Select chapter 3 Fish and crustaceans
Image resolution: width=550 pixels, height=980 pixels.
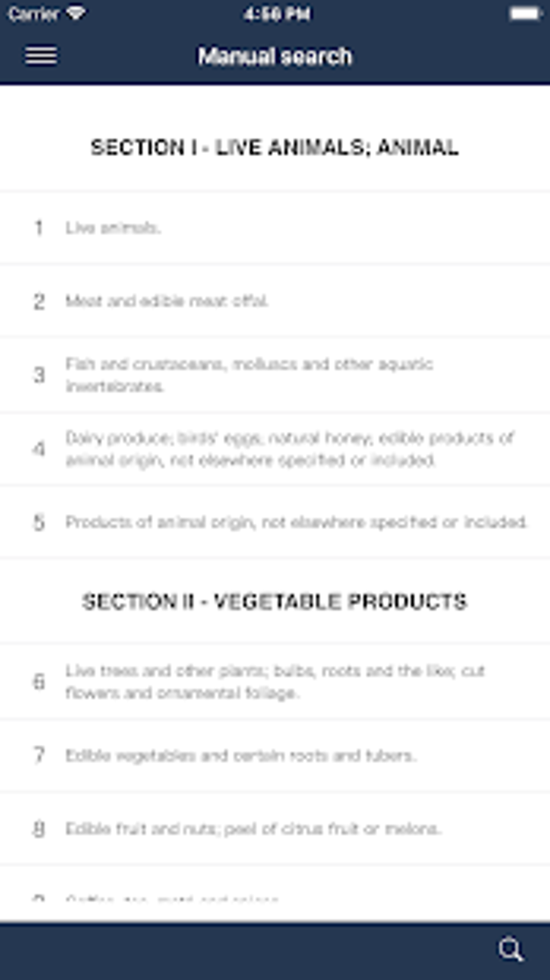click(274, 375)
